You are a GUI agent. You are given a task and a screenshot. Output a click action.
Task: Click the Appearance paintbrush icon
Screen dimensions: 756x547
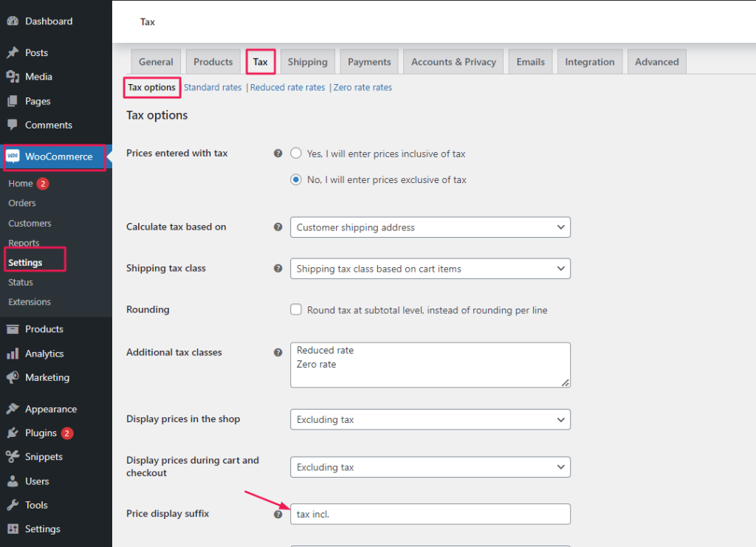[x=13, y=409]
